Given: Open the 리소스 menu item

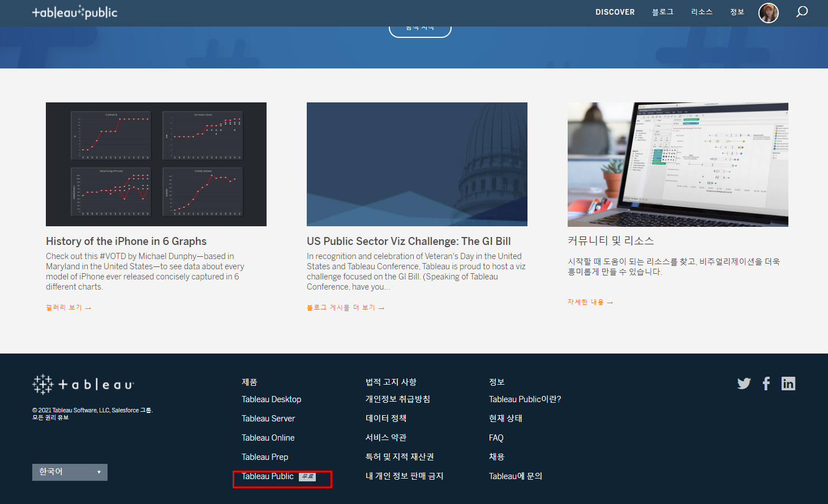Looking at the screenshot, I should point(702,12).
